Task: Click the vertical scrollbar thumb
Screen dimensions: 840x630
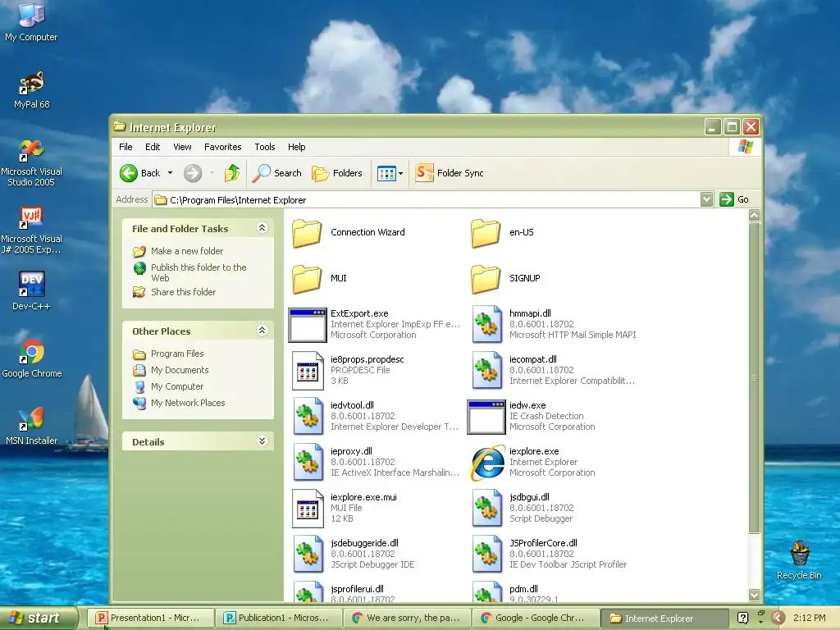Action: 755,378
